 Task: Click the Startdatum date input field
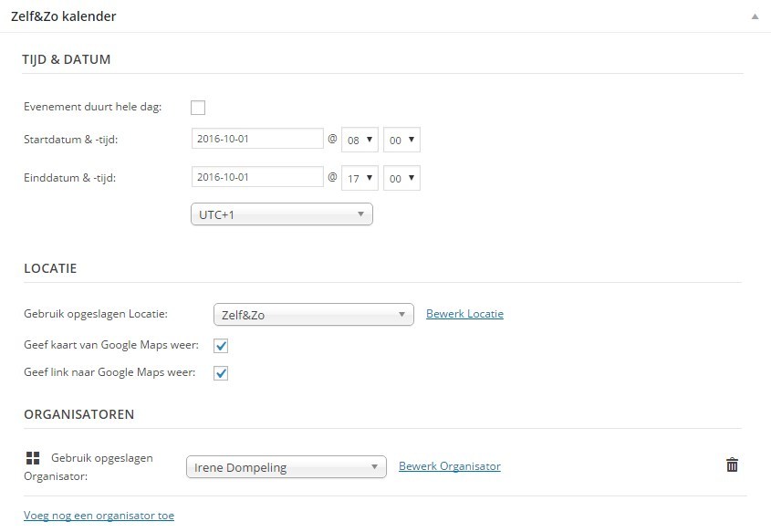(257, 139)
